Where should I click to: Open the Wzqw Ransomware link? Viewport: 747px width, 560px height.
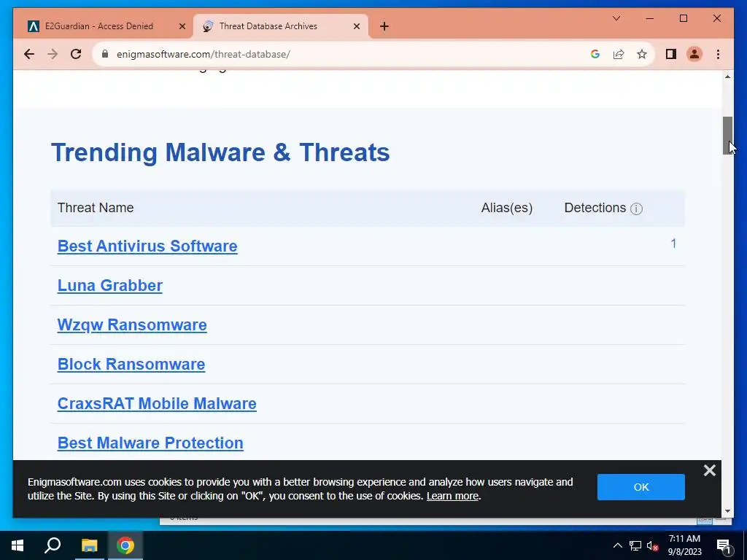(132, 324)
